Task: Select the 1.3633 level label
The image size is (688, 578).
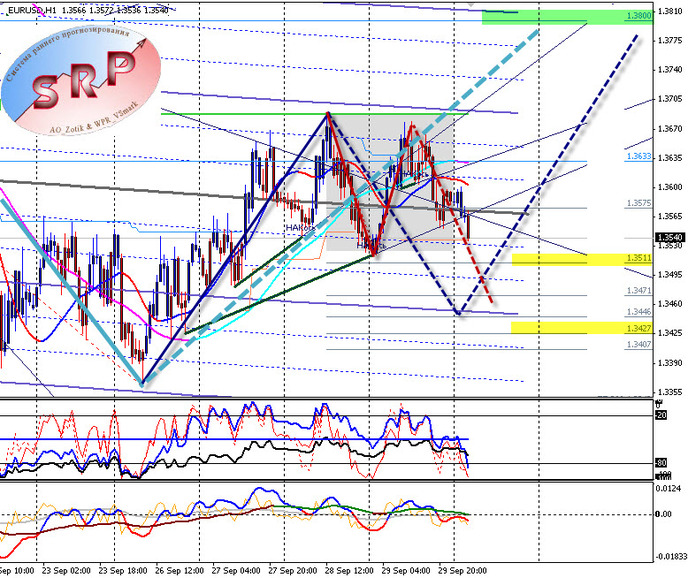Action: pos(639,157)
